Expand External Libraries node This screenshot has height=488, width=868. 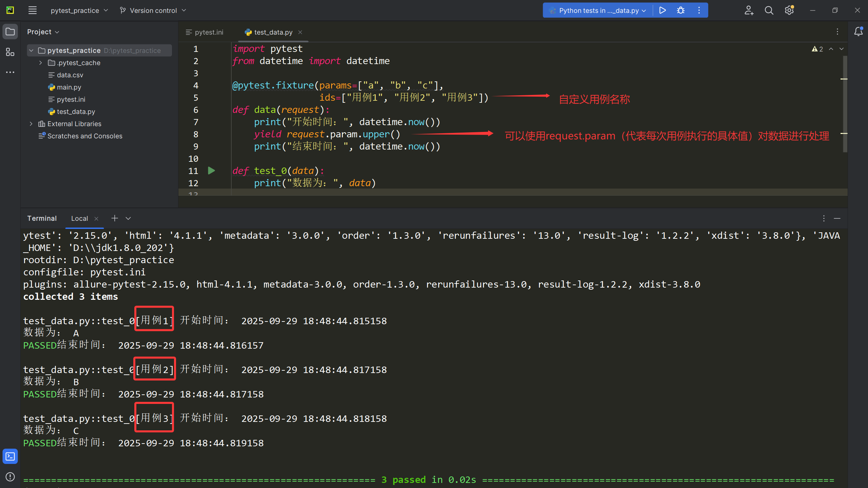31,124
